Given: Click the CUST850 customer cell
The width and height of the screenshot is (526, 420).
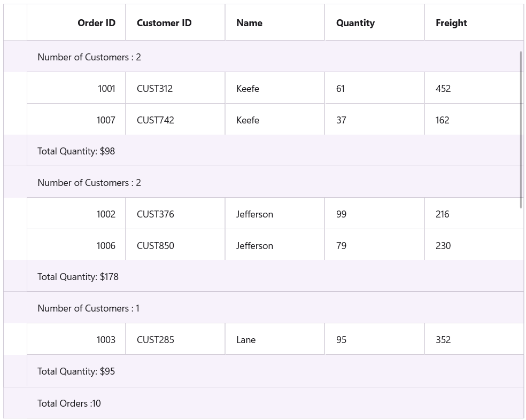Looking at the screenshot, I should click(155, 245).
